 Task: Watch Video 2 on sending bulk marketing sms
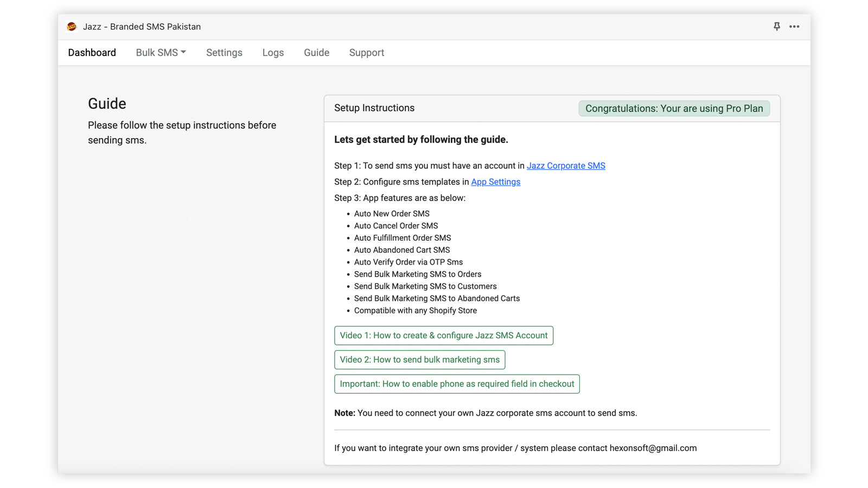pyautogui.click(x=419, y=359)
